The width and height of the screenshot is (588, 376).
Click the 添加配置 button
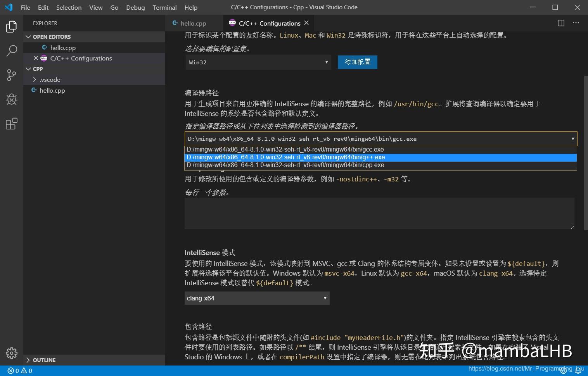[358, 62]
